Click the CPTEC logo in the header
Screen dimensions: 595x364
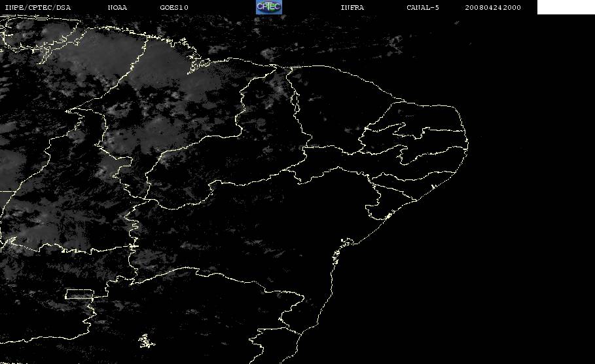tap(268, 7)
